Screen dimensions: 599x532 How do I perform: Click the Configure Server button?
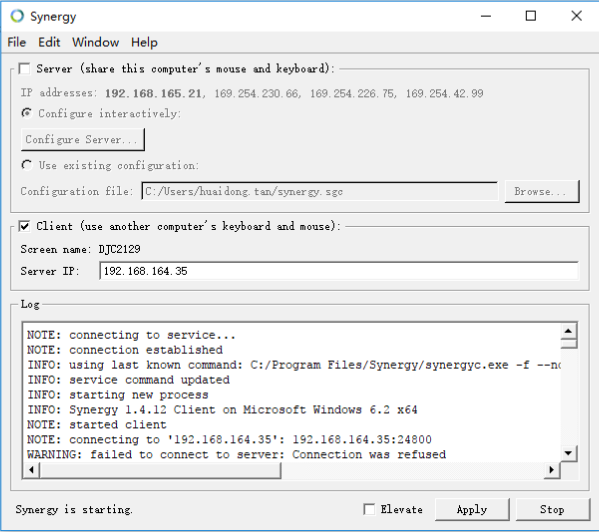click(x=83, y=139)
